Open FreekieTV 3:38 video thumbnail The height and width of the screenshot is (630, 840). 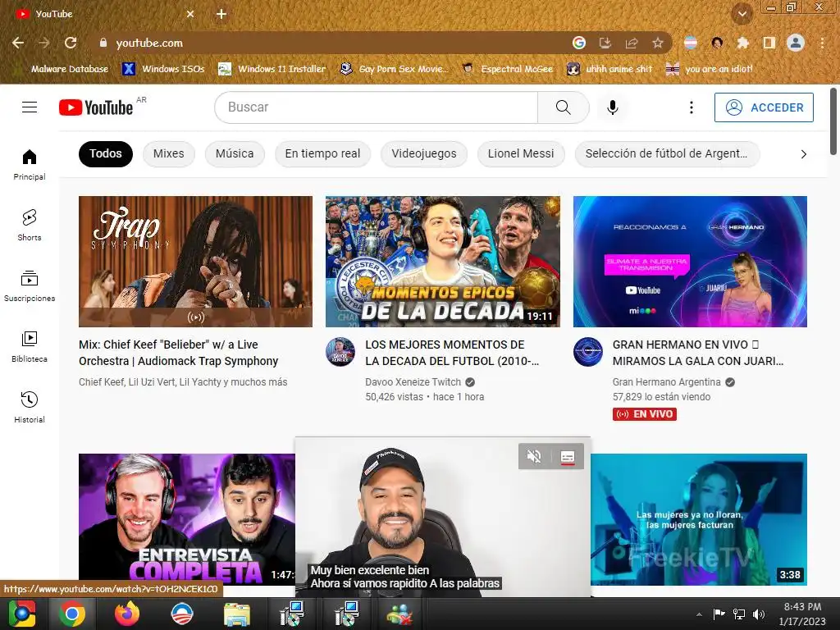[699, 518]
